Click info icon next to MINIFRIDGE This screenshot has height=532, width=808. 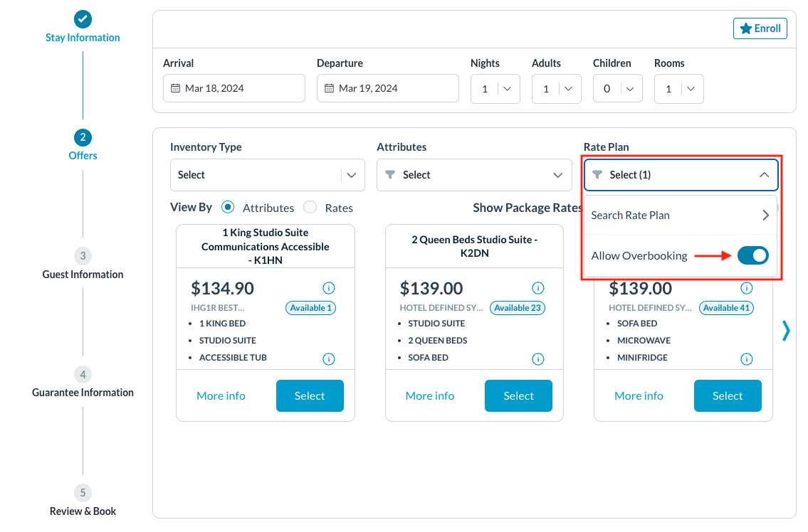pos(746,359)
